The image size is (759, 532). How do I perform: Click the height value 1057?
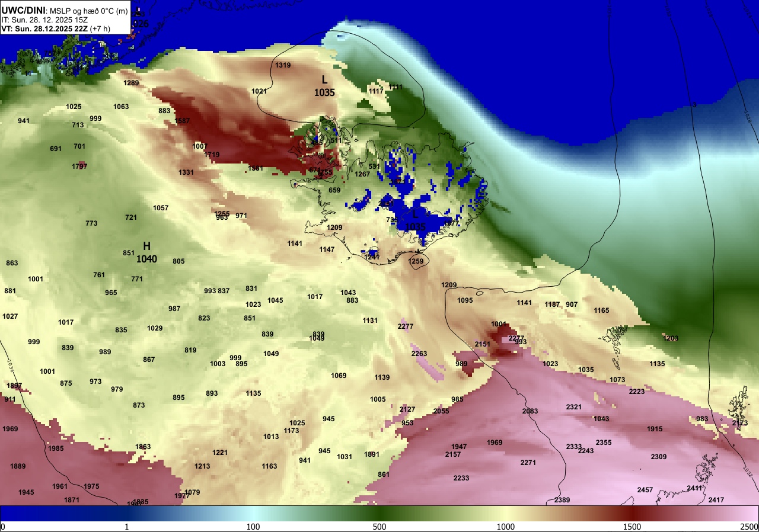coord(161,208)
